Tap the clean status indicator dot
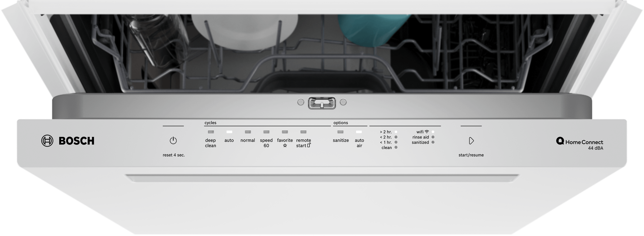The image size is (644, 236). (x=396, y=147)
